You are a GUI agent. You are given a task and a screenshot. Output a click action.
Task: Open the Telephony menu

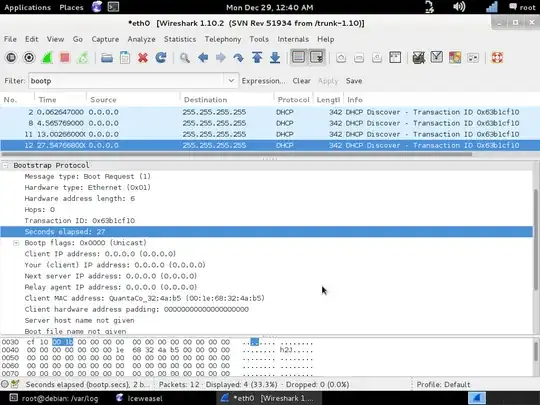[x=223, y=39]
